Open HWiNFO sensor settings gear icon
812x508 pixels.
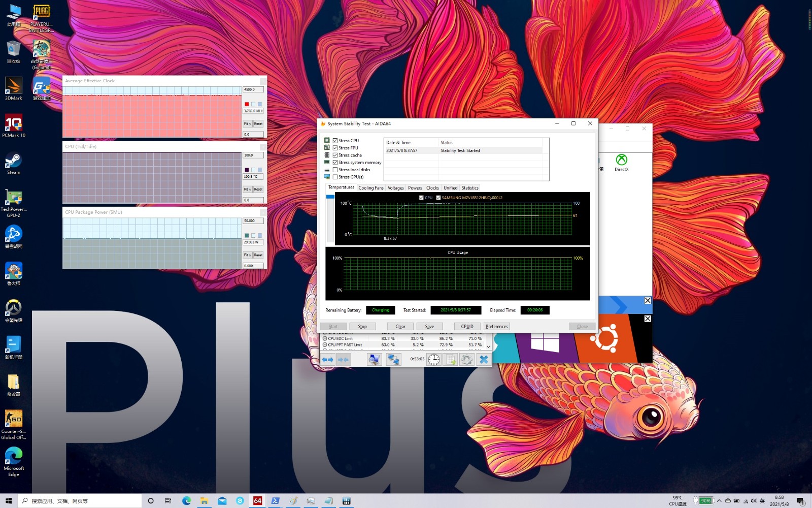point(467,360)
